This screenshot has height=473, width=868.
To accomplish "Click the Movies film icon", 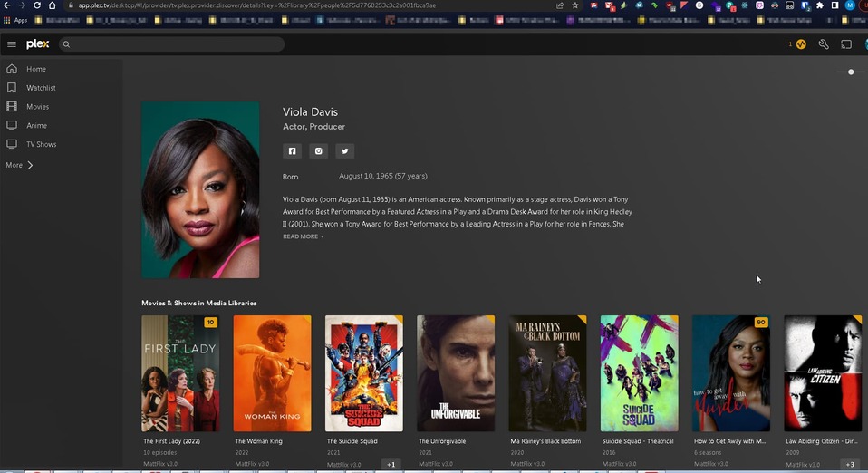I will [x=12, y=106].
